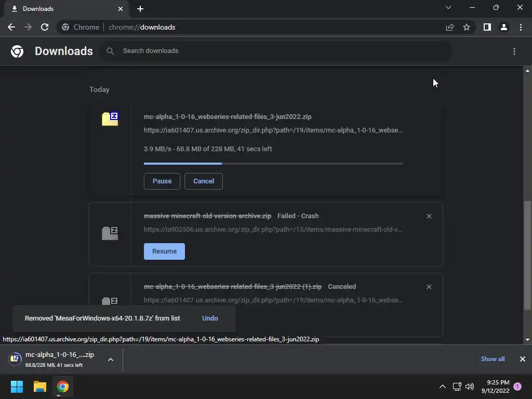Click the 'Canceled' status text

click(342, 287)
